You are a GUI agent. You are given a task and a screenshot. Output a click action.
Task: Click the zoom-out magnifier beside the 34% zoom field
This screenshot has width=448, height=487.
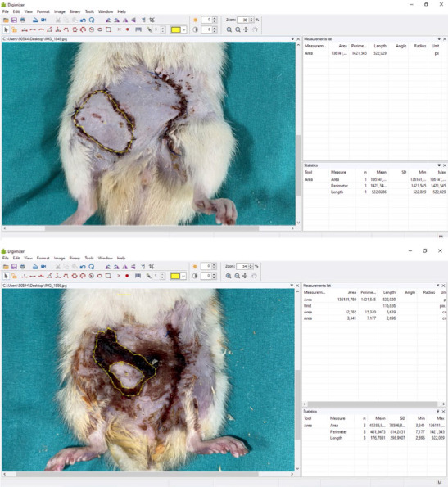[x=238, y=276]
